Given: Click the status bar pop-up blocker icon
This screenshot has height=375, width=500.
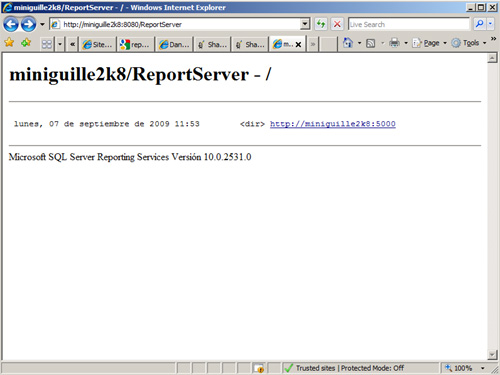Looking at the screenshot, I should (x=259, y=368).
